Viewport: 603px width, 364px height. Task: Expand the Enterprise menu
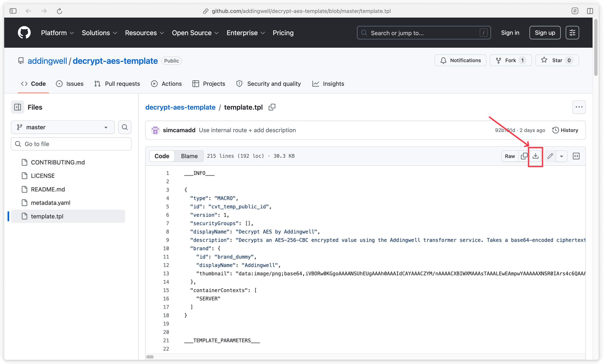pos(246,33)
